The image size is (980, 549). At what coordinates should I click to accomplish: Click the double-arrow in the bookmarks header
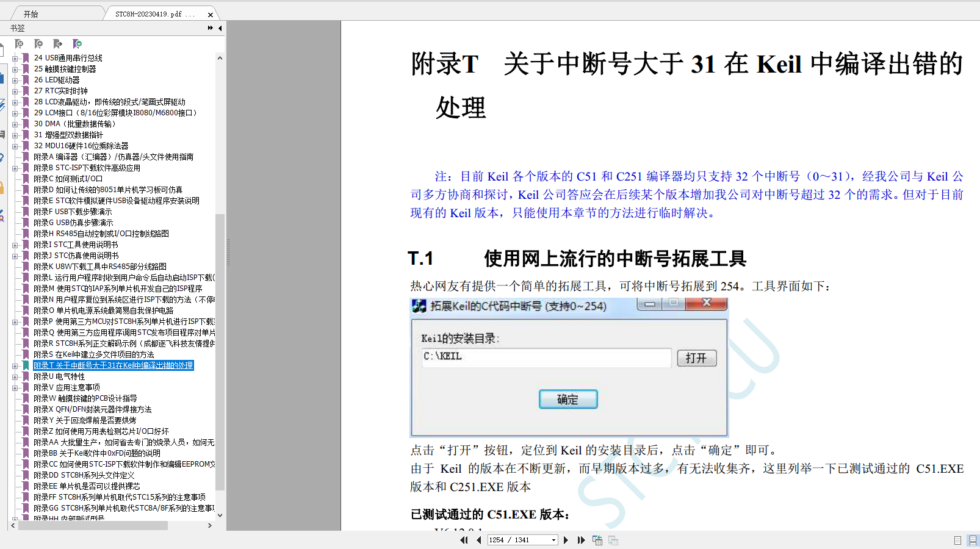coord(211,28)
